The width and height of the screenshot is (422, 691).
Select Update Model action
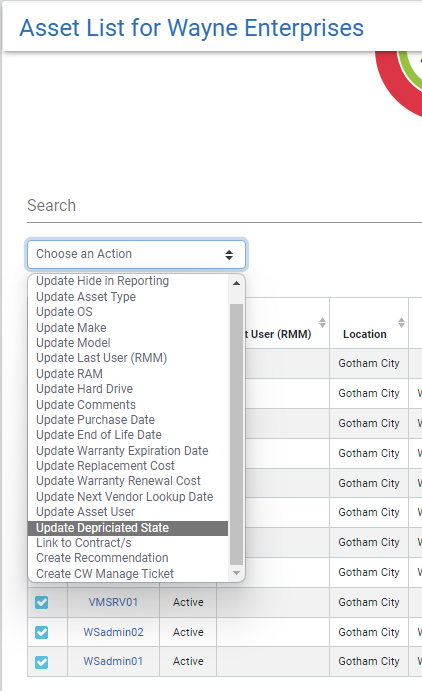[x=128, y=343]
